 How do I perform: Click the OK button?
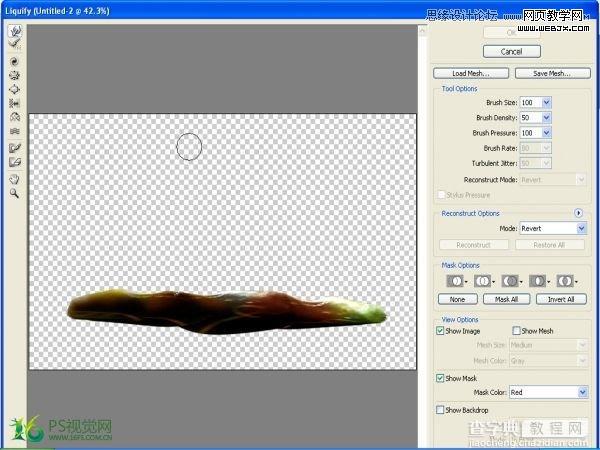pyautogui.click(x=512, y=33)
